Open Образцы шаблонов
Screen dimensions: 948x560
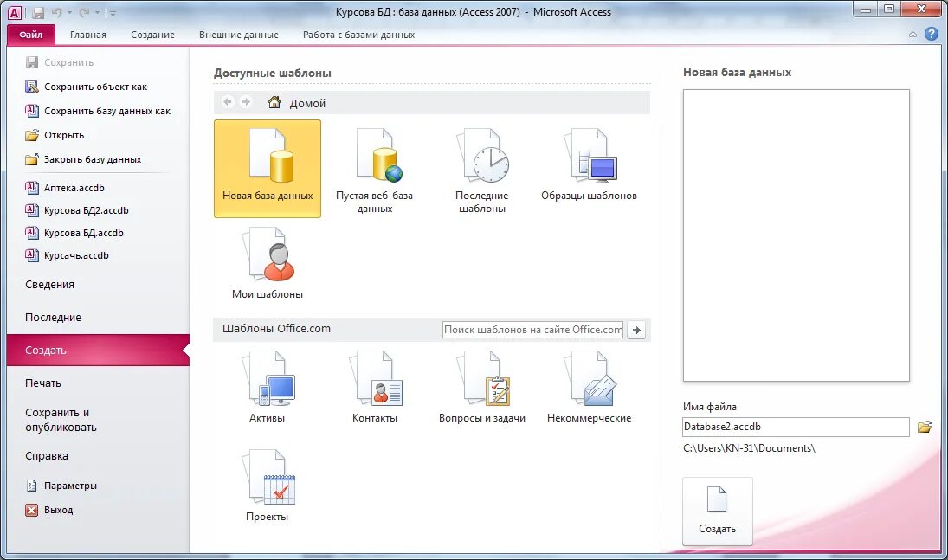click(589, 164)
